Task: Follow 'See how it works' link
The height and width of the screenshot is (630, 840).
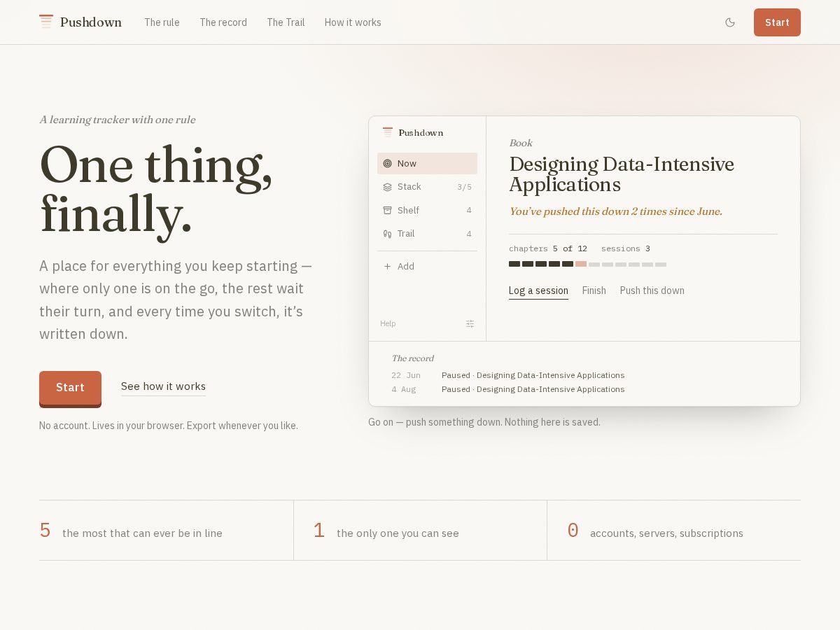Action: [163, 386]
